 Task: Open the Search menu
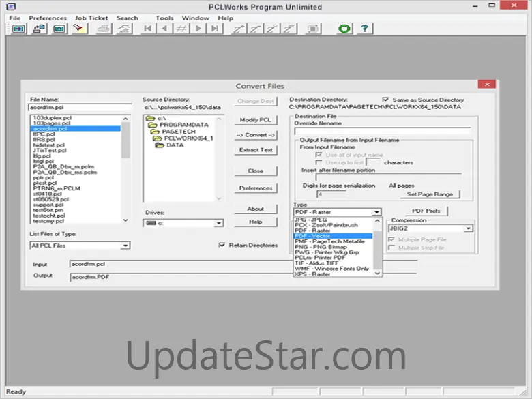(x=128, y=18)
